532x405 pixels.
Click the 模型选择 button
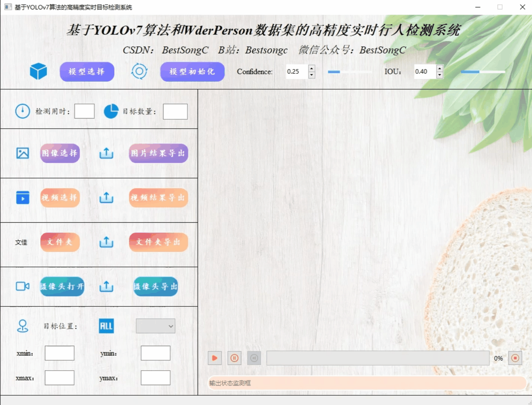point(87,72)
